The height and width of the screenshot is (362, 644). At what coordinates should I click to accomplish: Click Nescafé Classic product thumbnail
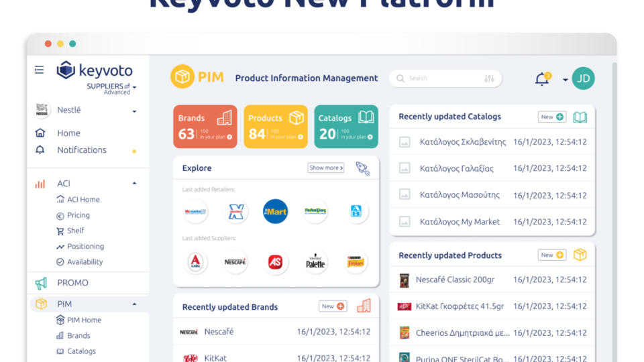pos(404,280)
